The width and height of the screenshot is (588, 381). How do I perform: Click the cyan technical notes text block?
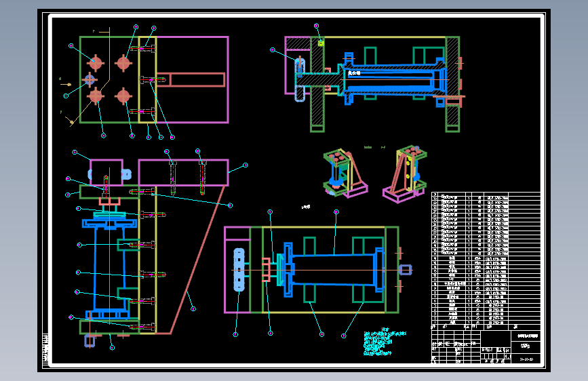(x=385, y=342)
